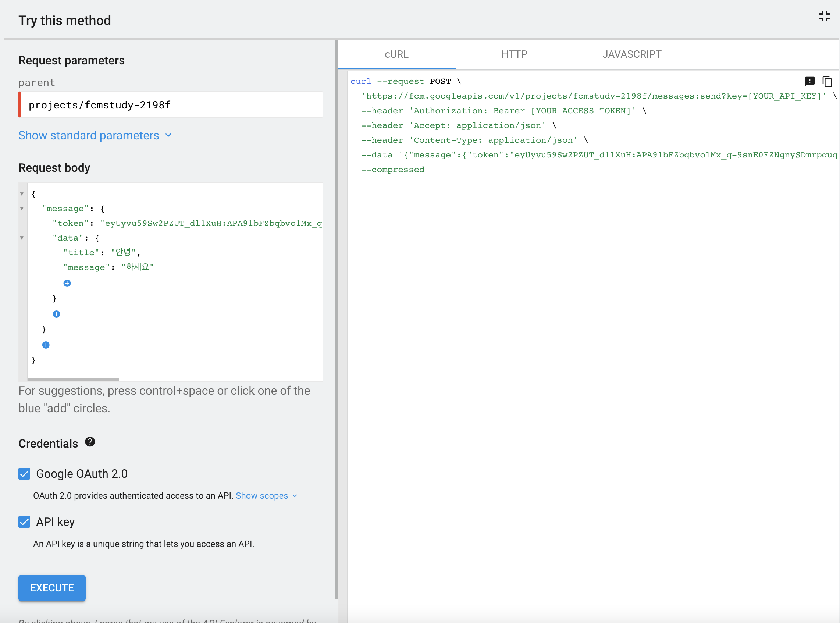Collapse the root JSON object fold arrow
This screenshot has width=840, height=623.
tap(22, 194)
